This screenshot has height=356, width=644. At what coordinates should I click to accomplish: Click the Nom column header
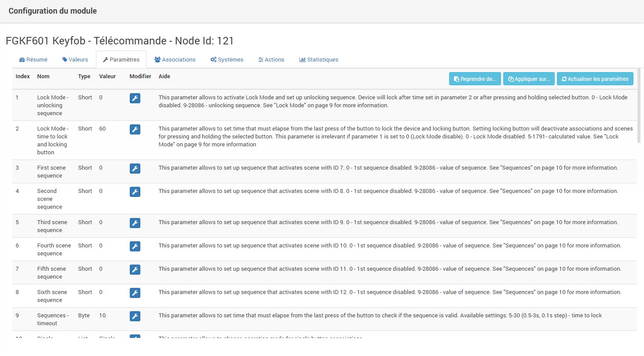[44, 76]
